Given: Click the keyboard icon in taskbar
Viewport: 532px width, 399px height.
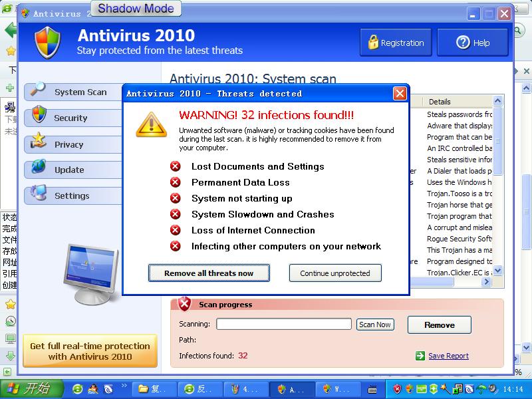Looking at the screenshot, I should pyautogui.click(x=372, y=390).
